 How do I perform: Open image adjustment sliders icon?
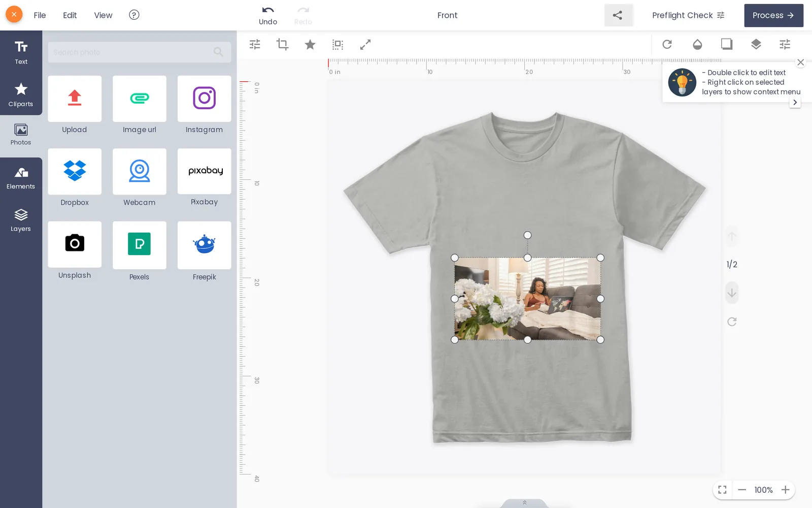(x=255, y=45)
